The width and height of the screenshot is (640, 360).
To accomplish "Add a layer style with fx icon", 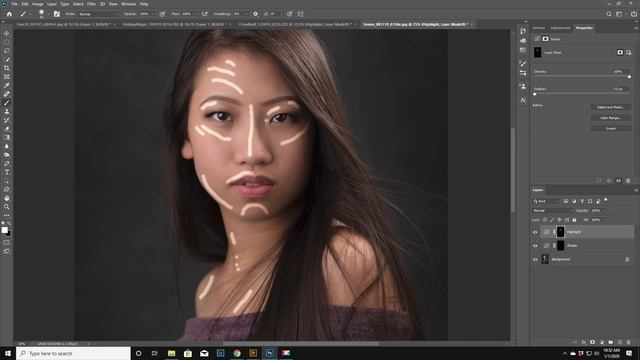I will tap(584, 342).
